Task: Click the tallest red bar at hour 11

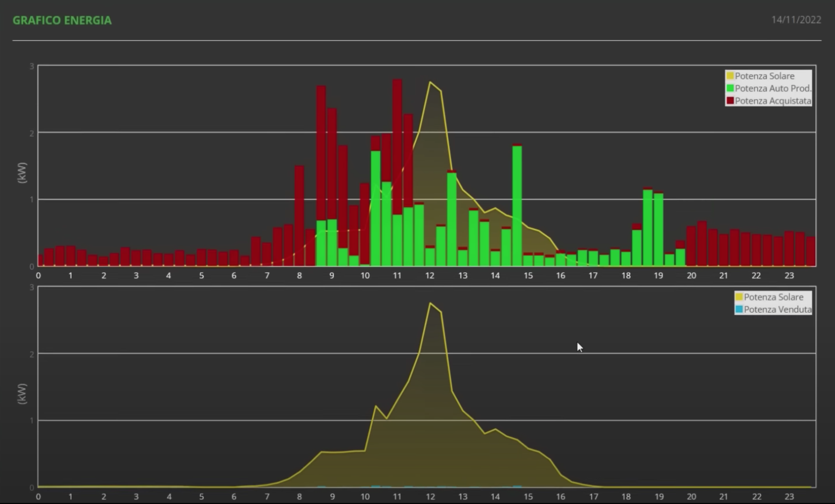Action: click(x=397, y=147)
